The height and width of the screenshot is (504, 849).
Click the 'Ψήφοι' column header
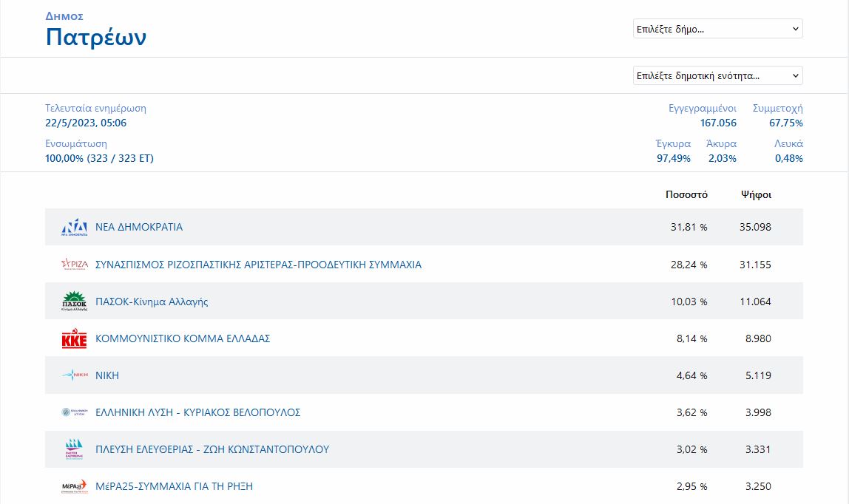click(x=756, y=195)
